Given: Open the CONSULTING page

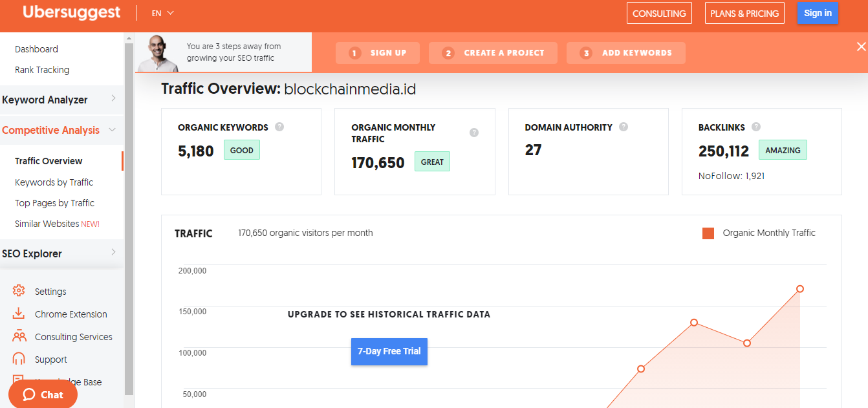Looking at the screenshot, I should point(659,13).
